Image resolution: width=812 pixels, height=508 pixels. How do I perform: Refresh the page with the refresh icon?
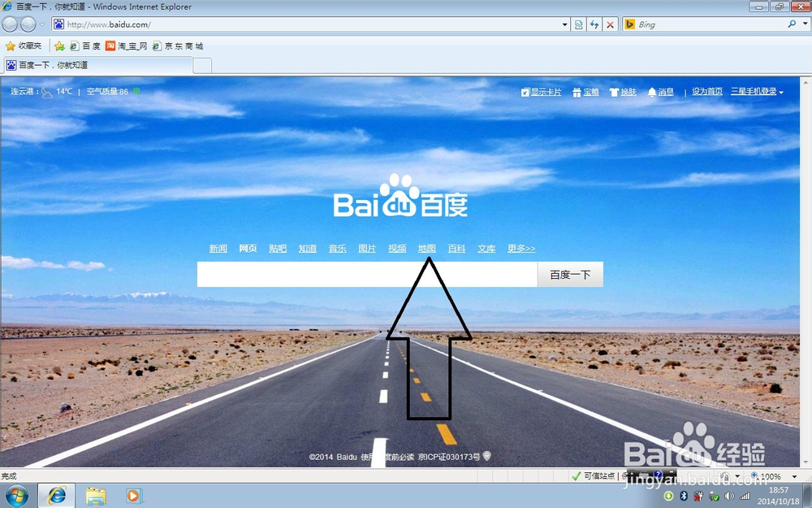coord(594,24)
